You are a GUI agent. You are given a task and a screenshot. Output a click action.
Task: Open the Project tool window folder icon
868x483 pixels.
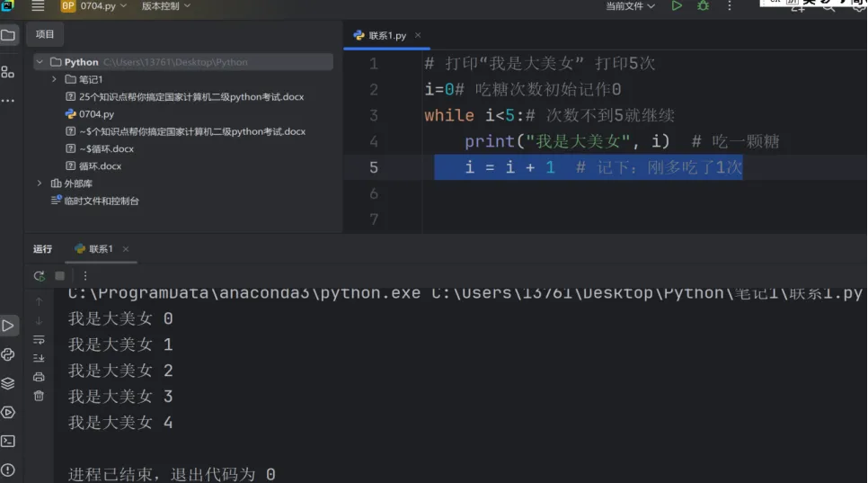click(8, 35)
